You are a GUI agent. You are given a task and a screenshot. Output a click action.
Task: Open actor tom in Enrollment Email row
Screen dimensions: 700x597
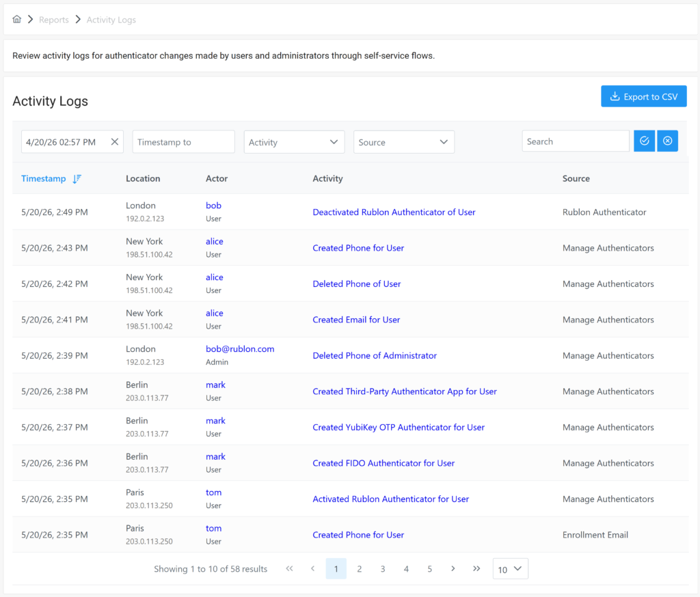tap(213, 528)
